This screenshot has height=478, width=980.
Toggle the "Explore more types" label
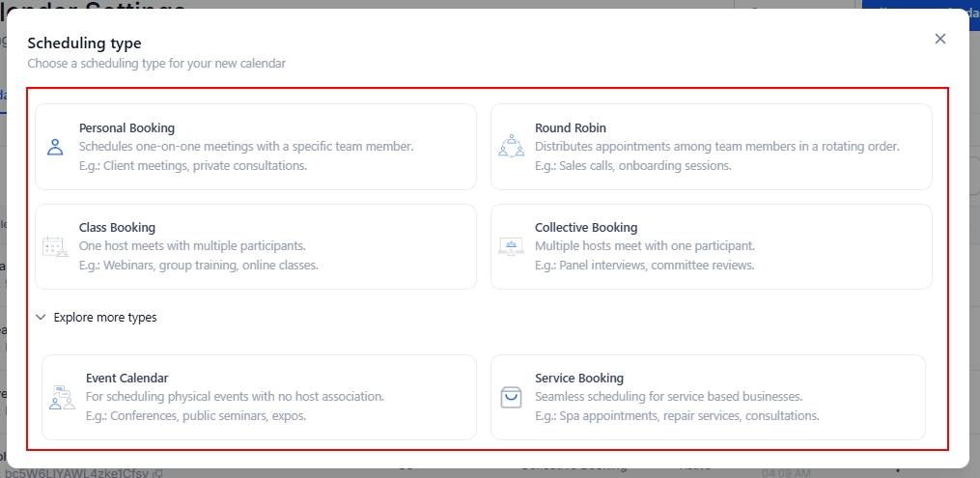(105, 317)
